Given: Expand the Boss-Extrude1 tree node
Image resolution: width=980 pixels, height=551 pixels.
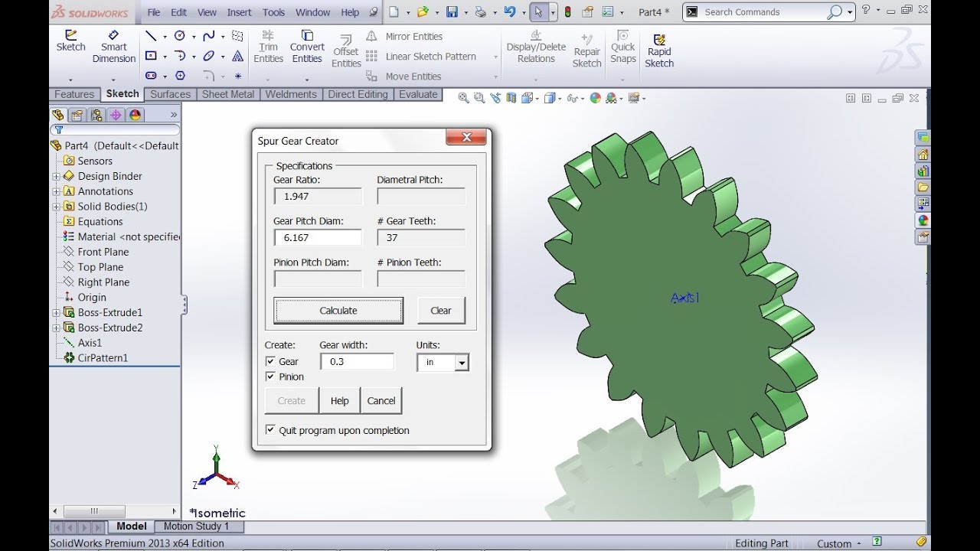Looking at the screenshot, I should (56, 312).
